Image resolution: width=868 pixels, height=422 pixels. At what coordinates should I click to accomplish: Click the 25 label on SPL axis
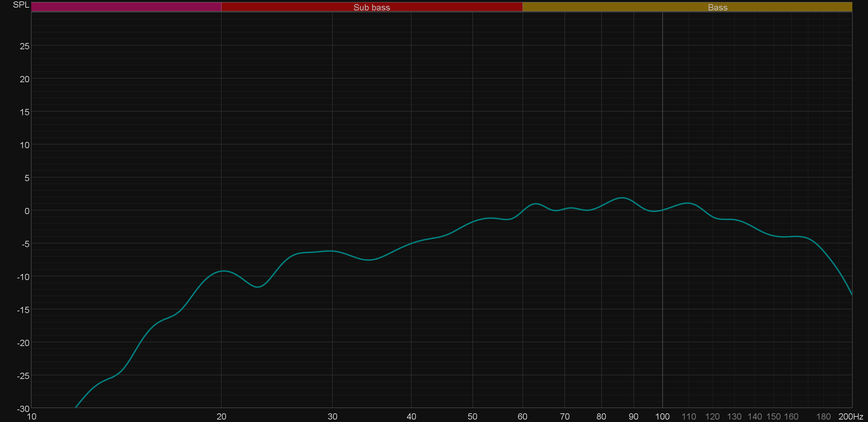tap(25, 47)
